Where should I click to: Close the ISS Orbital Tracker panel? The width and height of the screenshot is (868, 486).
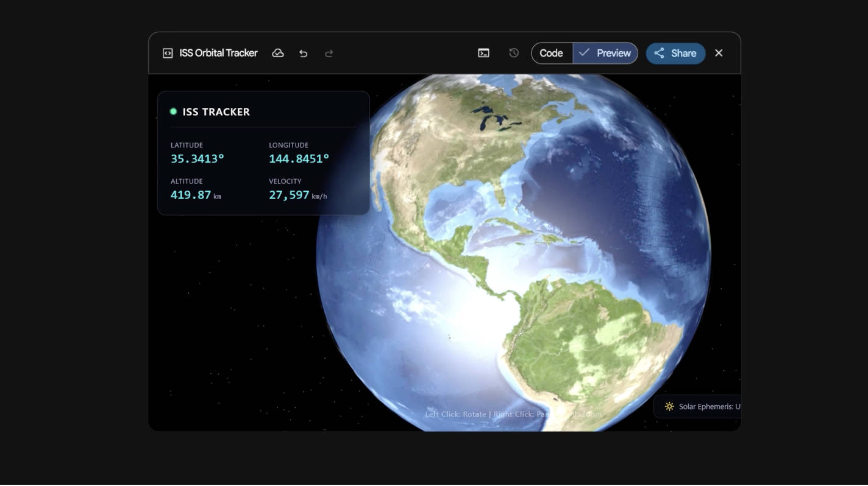(719, 54)
